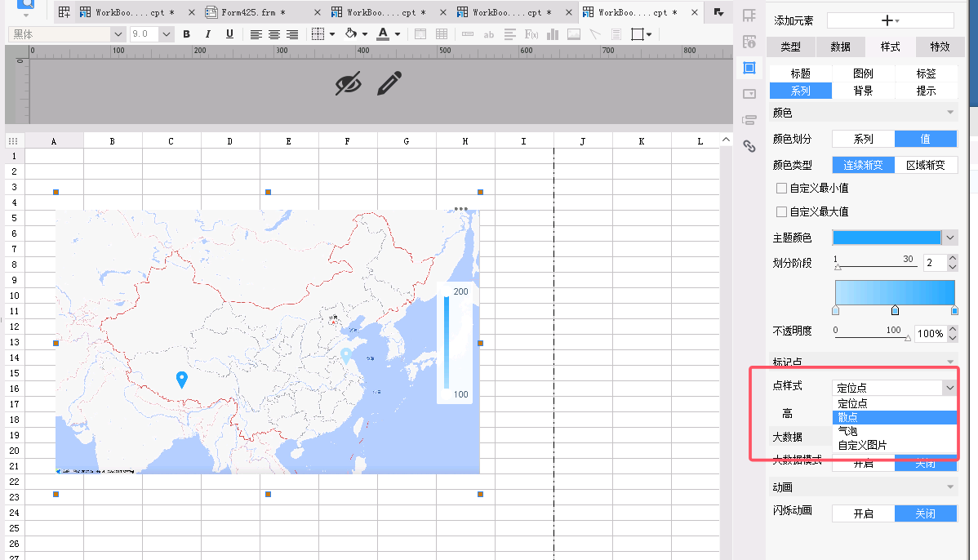Toggle bold formatting

coord(186,34)
